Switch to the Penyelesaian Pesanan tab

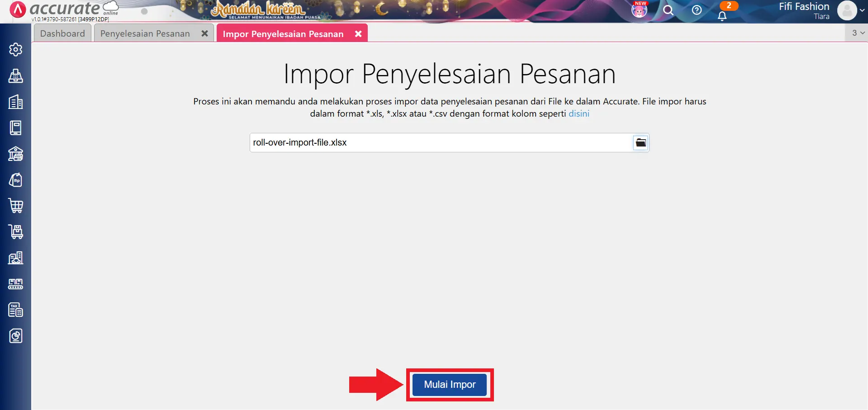(x=145, y=33)
